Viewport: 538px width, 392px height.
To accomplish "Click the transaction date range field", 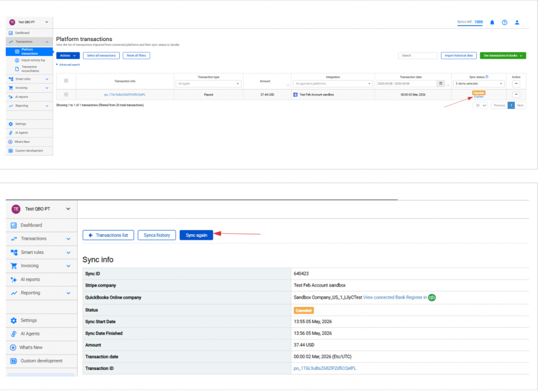I will point(406,83).
